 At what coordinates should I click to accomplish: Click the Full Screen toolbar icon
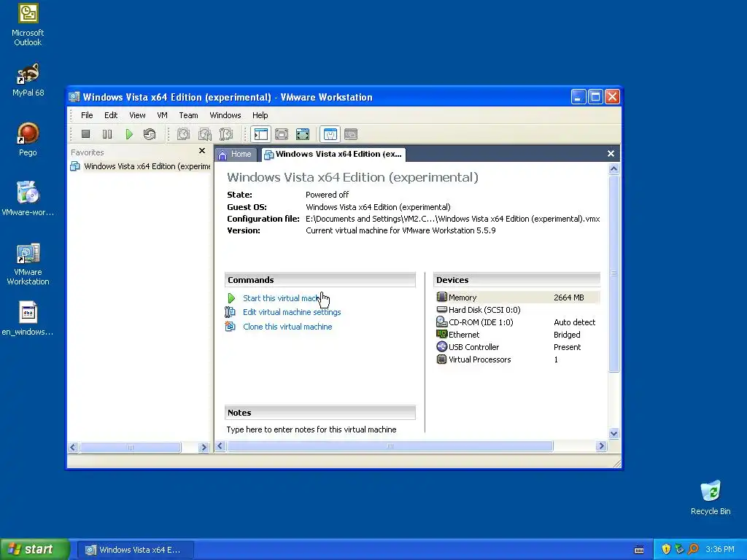303,134
